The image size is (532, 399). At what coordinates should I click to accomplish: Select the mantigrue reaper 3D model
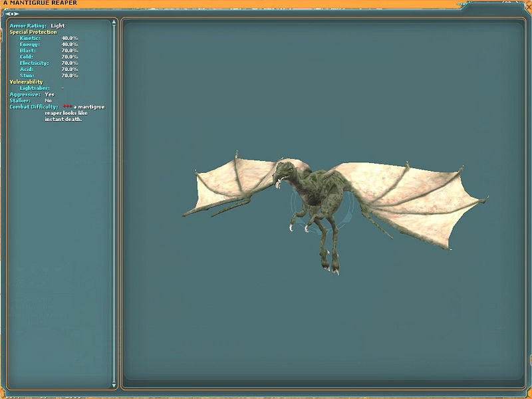(319, 199)
